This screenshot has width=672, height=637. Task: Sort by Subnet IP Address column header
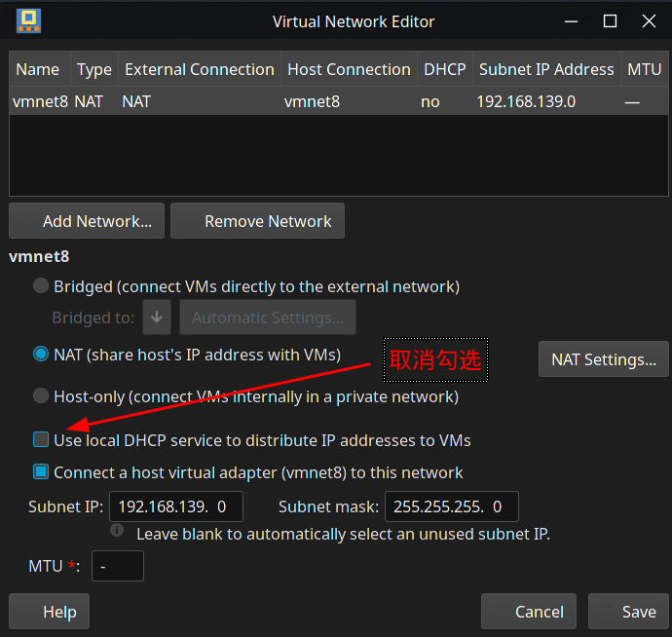pyautogui.click(x=546, y=69)
